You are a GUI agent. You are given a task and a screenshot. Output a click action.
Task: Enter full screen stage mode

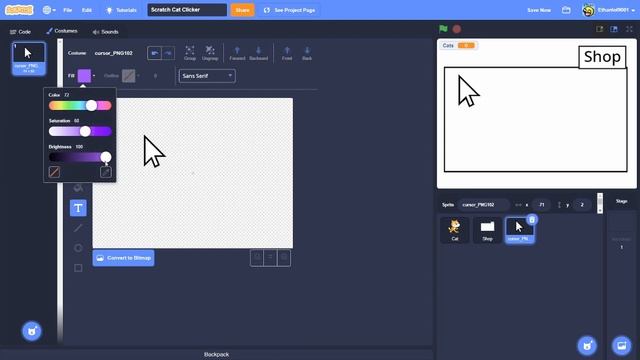pyautogui.click(x=629, y=29)
